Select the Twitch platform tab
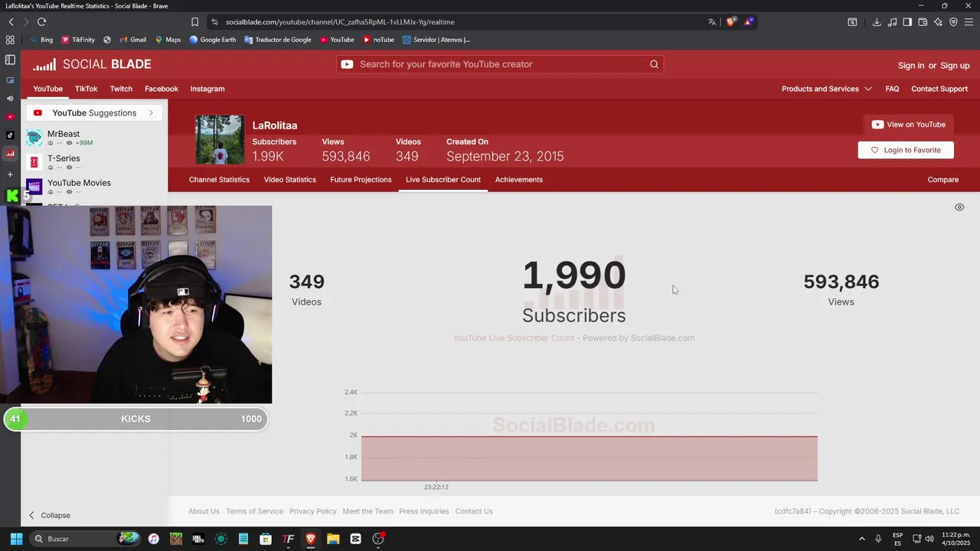Viewport: 980px width, 551px height. tap(121, 89)
